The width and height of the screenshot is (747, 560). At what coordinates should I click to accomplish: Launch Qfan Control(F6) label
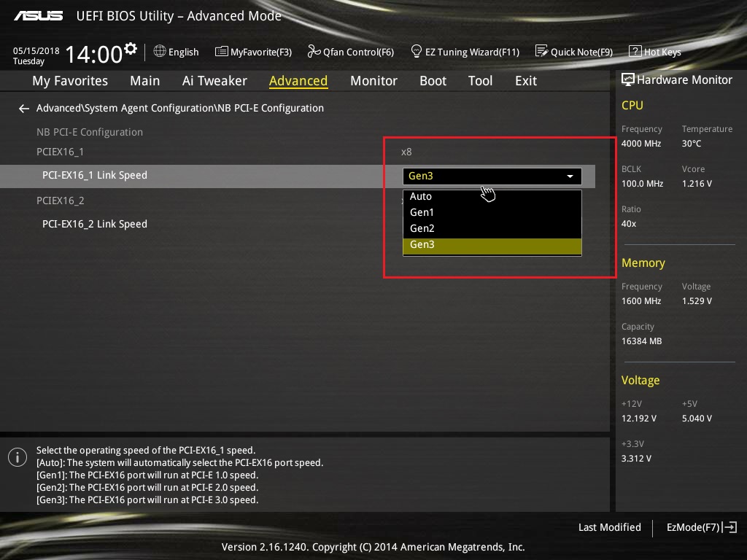click(x=358, y=52)
